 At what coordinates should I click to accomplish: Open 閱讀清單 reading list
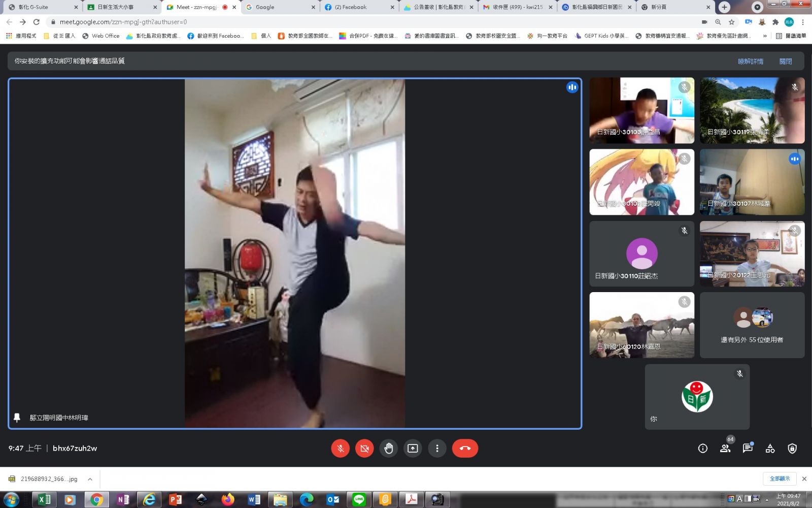(x=791, y=36)
